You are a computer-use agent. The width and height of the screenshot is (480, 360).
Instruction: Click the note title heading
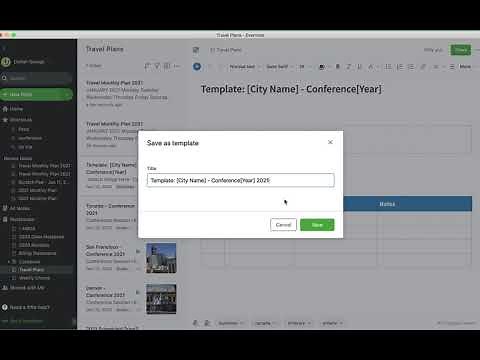[x=291, y=89]
